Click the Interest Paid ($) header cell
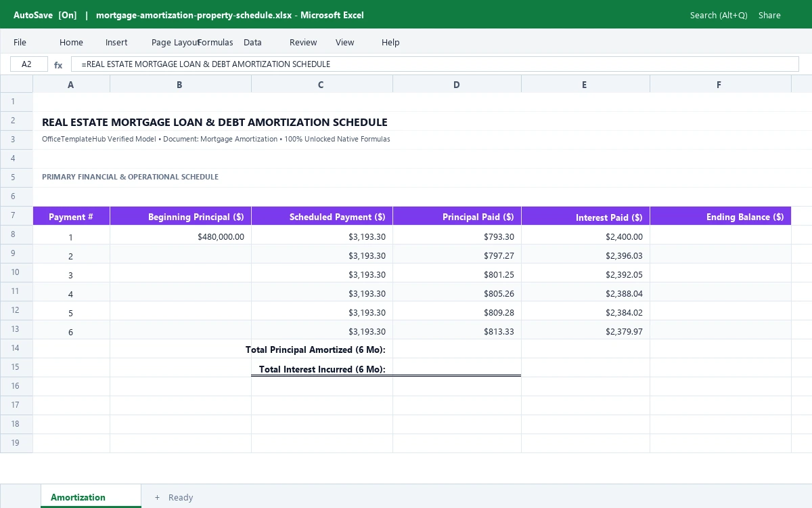Image resolution: width=812 pixels, height=508 pixels. 585,216
